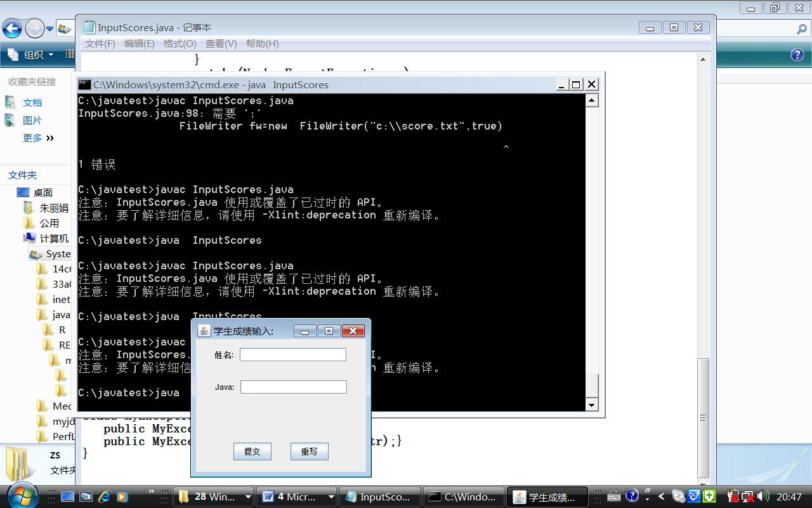Open 组织 dropdown in Explorer toolbar
The width and height of the screenshot is (812, 508).
point(32,55)
